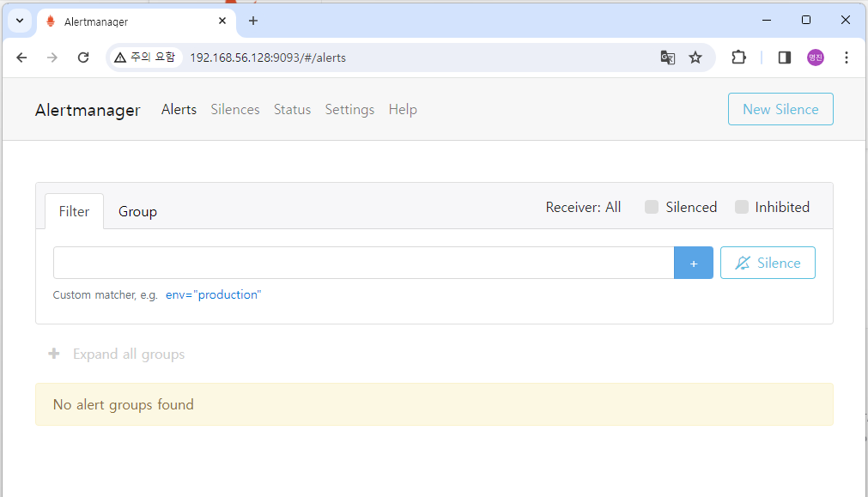This screenshot has height=497, width=868.
Task: Click the env="production" example link
Action: tap(213, 294)
